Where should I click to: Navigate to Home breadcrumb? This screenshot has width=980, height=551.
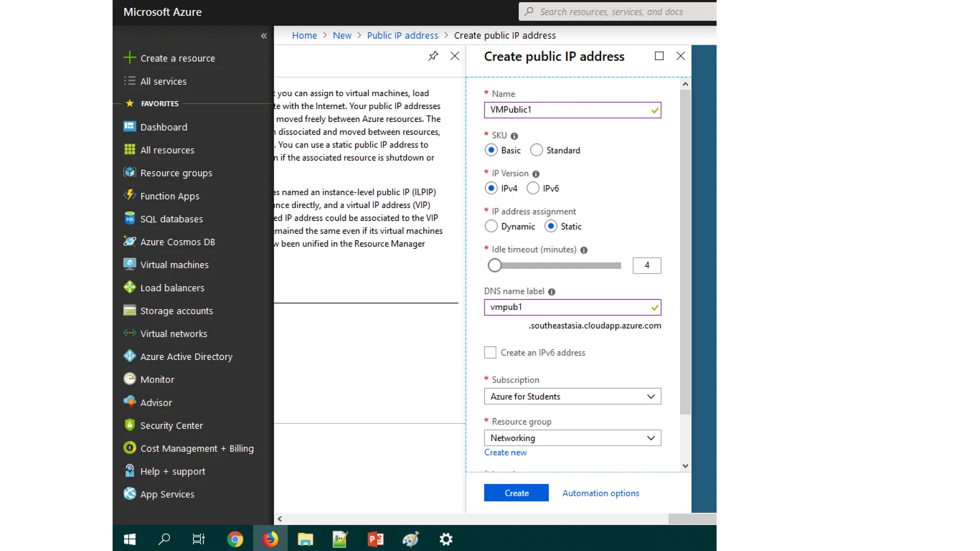pyautogui.click(x=304, y=35)
